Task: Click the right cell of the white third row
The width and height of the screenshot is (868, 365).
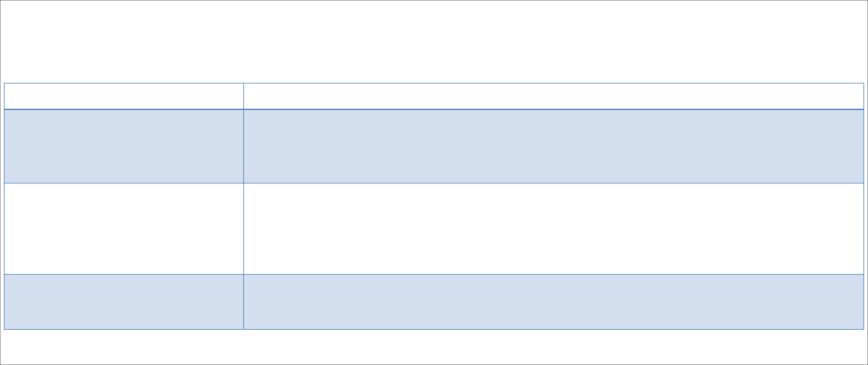Action: [553, 228]
